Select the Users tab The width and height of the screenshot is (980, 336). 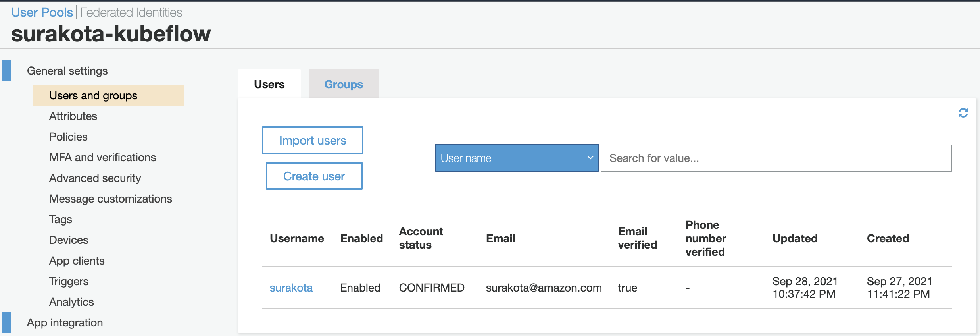(269, 84)
